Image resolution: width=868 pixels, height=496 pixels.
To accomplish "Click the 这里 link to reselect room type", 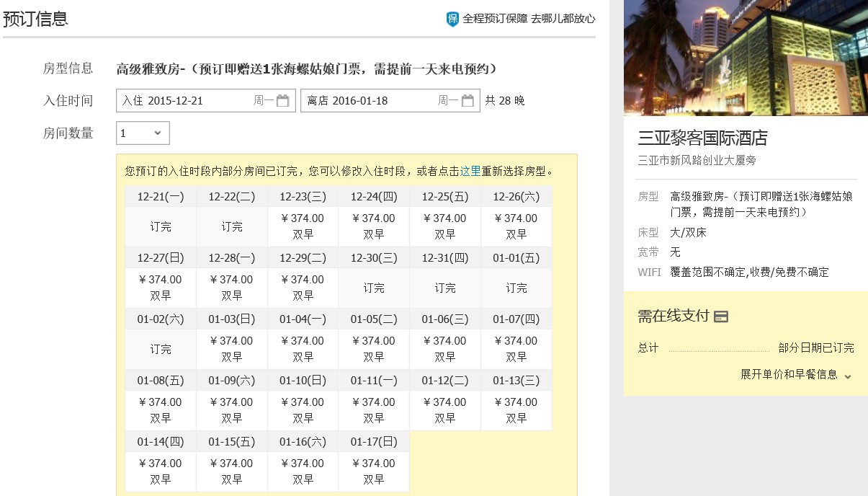I will pyautogui.click(x=470, y=172).
